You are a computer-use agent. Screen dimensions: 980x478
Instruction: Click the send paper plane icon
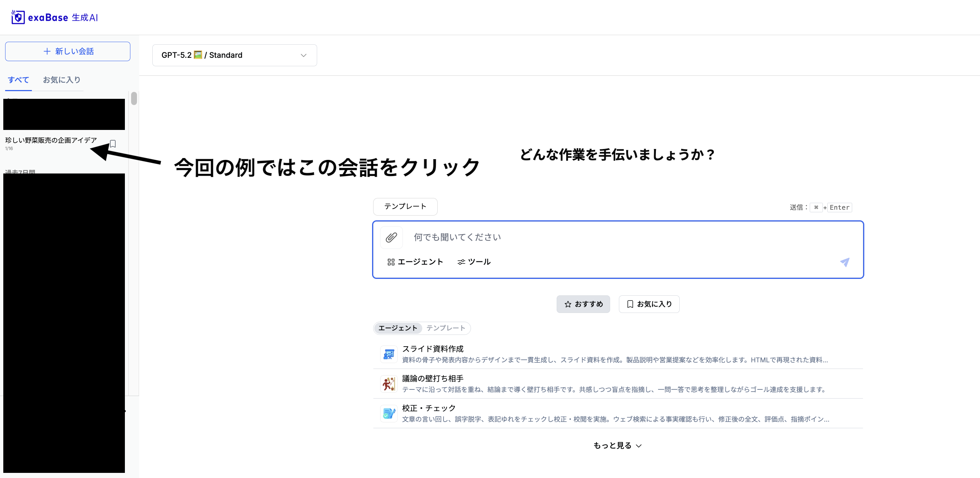pyautogui.click(x=844, y=262)
